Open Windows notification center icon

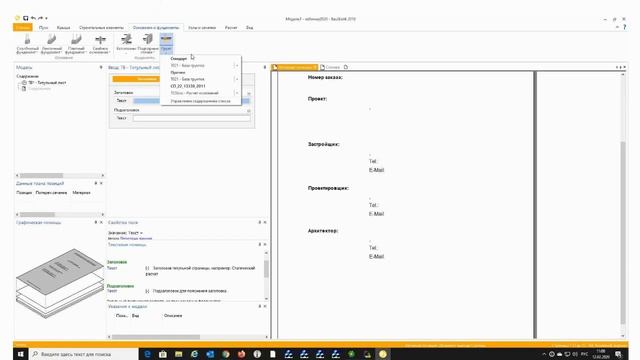point(619,354)
